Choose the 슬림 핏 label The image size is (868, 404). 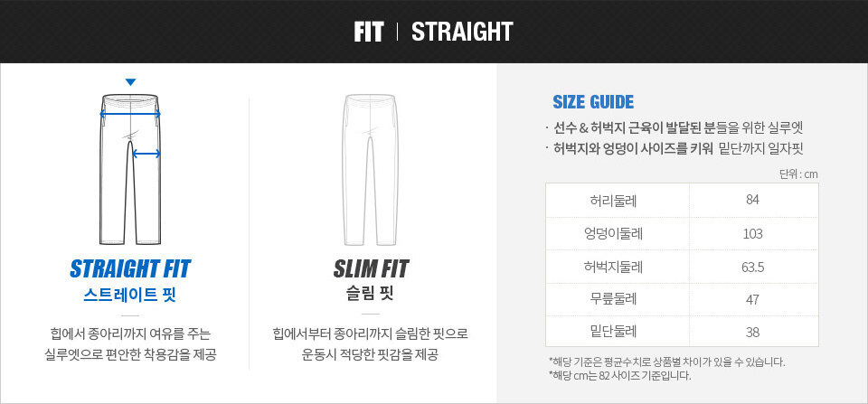[371, 296]
